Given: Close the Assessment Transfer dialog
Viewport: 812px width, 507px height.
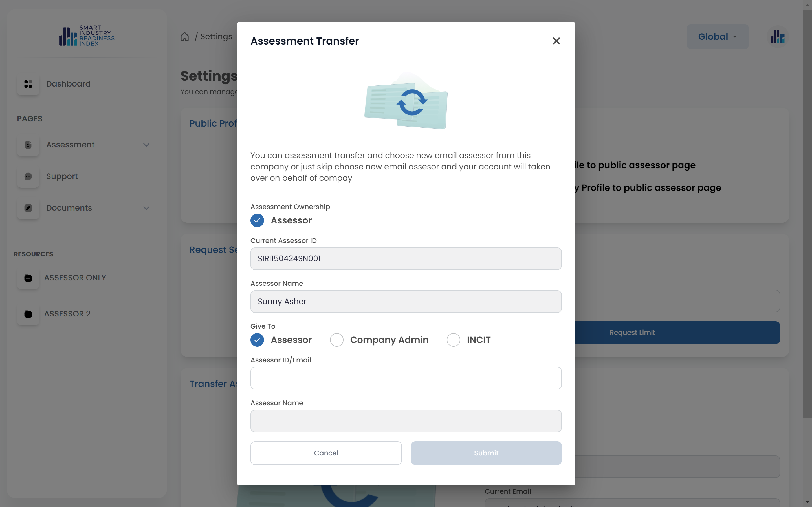Looking at the screenshot, I should coord(556,41).
